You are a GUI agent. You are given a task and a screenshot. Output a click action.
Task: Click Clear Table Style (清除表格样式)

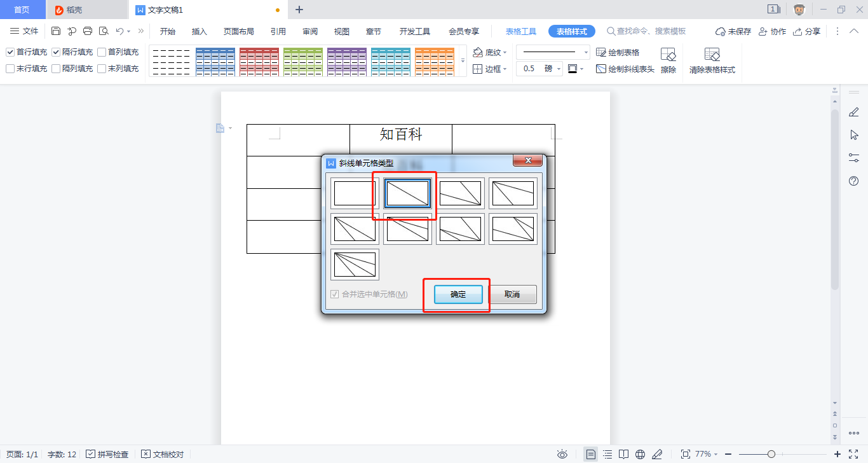pos(712,61)
